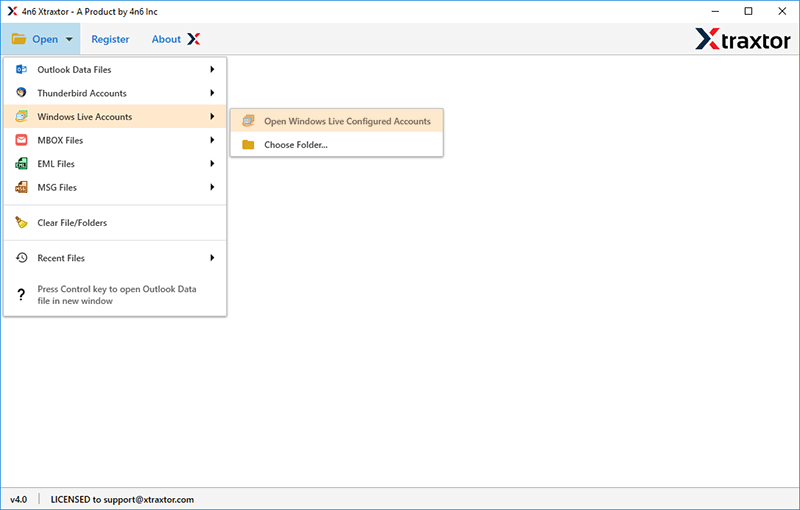The image size is (800, 510).
Task: Click the Open Windows Live Configured Accounts icon
Action: 248,121
